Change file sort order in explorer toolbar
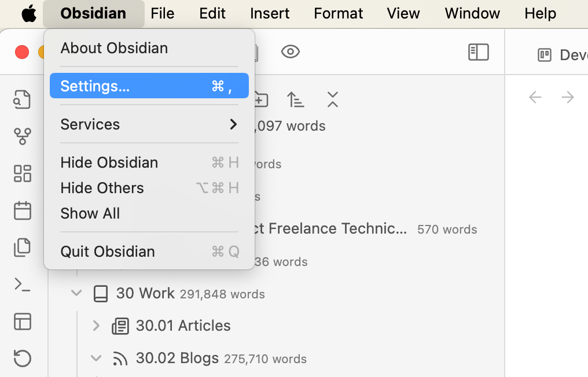Viewport: 588px width, 377px height. point(295,99)
